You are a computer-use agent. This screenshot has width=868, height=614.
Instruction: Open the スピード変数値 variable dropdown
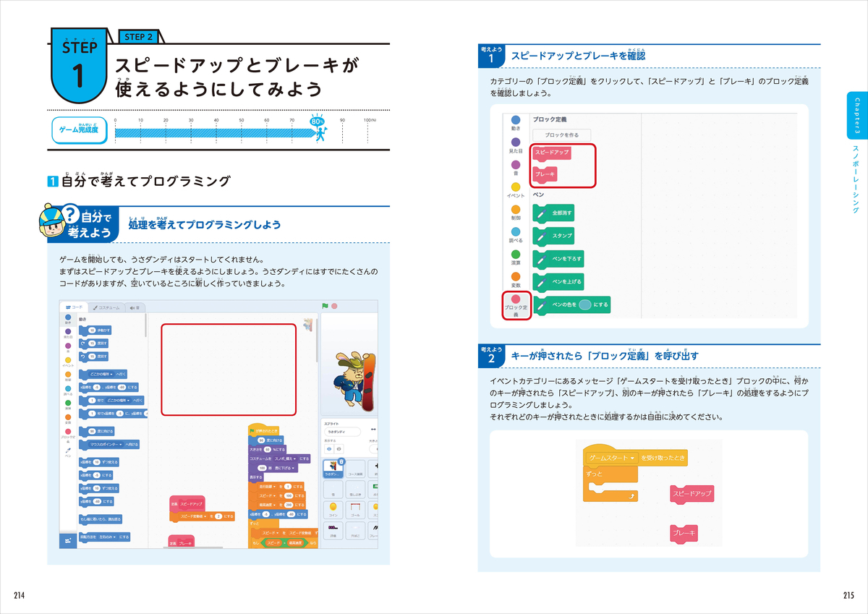[x=193, y=516]
